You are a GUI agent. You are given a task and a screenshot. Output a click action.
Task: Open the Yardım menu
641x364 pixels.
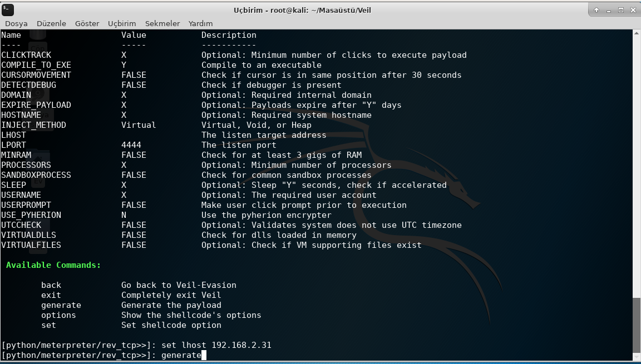coord(200,24)
